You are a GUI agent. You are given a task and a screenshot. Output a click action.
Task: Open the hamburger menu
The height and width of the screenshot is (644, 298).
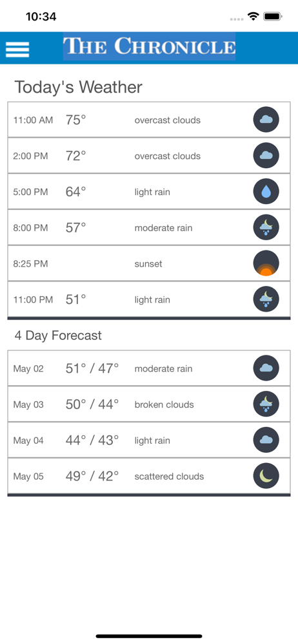coord(17,50)
